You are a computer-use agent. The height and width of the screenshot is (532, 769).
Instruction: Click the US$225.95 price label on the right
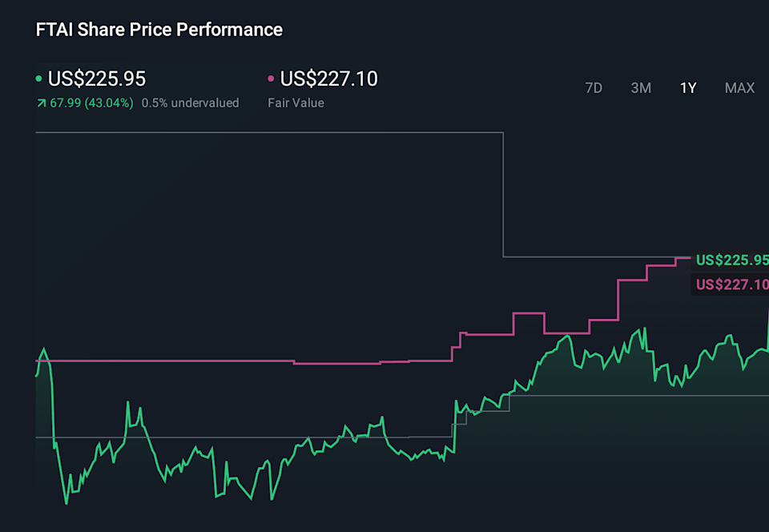pyautogui.click(x=731, y=260)
